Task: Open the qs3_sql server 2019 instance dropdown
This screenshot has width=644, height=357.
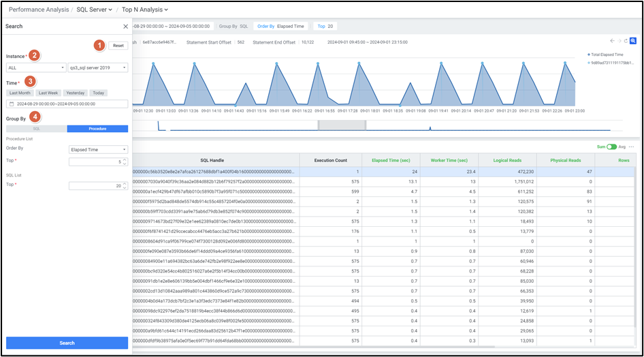Action: (x=98, y=67)
